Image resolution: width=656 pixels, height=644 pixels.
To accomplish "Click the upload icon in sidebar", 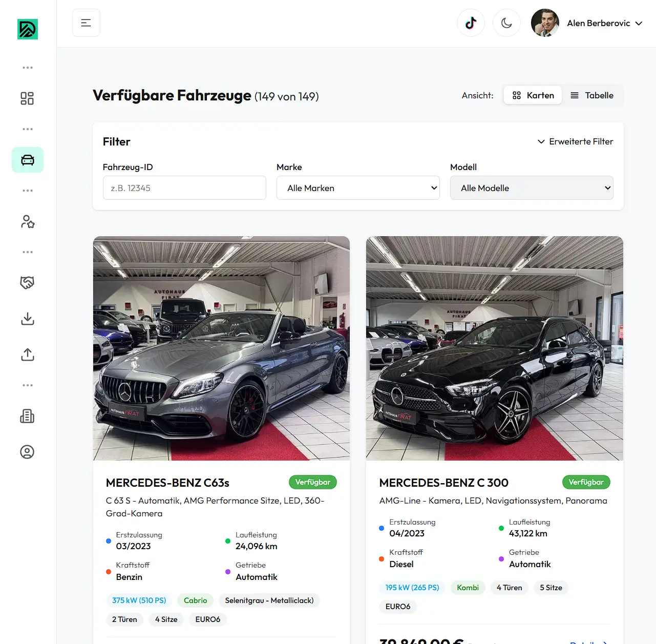I will (x=28, y=355).
